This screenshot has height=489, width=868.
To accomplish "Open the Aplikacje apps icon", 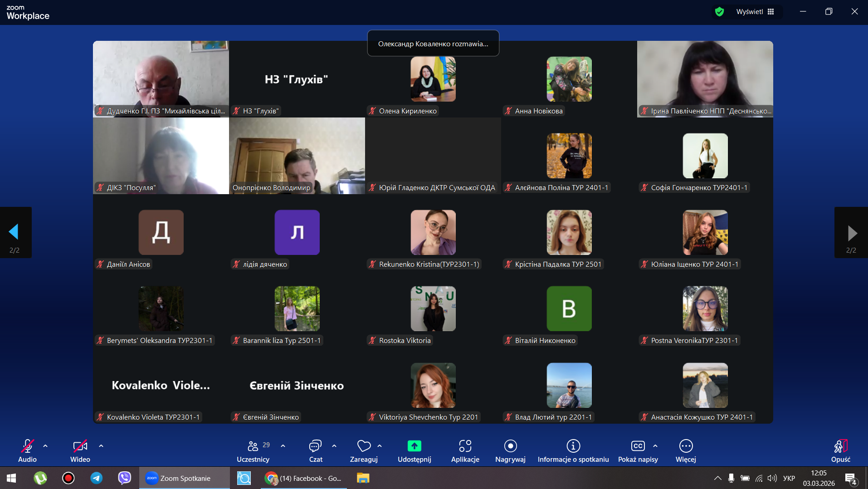I will tap(465, 446).
